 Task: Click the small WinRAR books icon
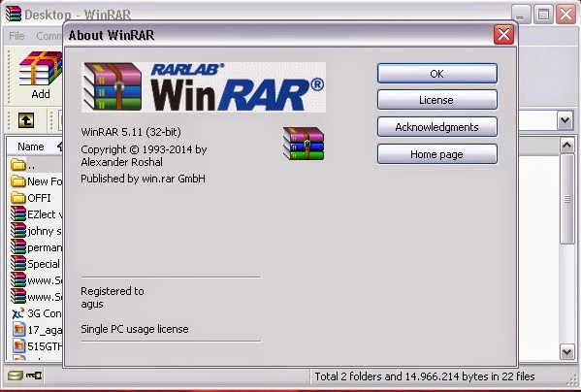pos(304,144)
